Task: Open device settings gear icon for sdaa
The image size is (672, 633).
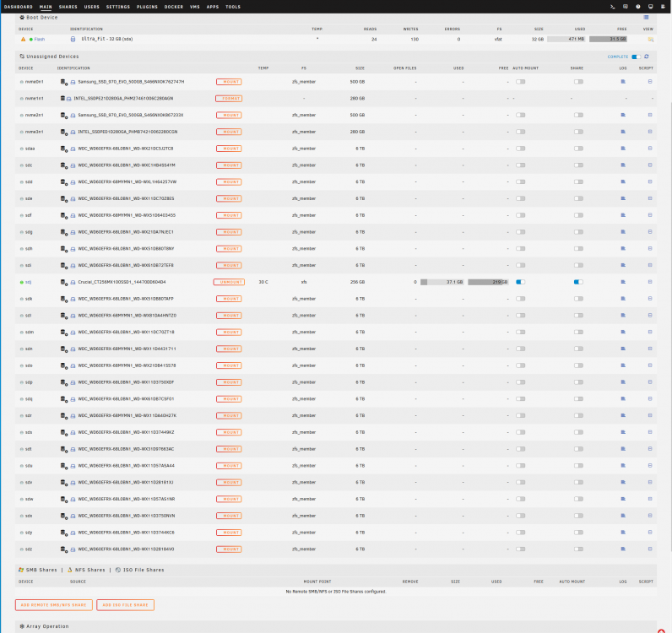Action: 64,149
